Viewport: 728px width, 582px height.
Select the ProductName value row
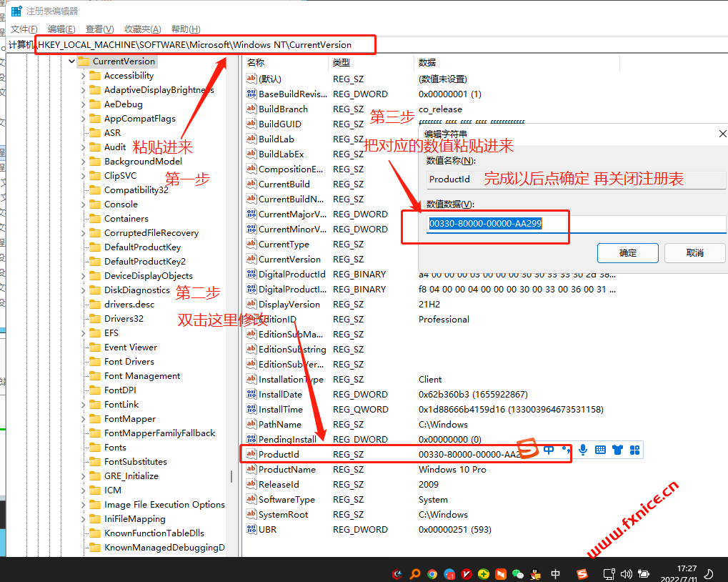[367, 470]
